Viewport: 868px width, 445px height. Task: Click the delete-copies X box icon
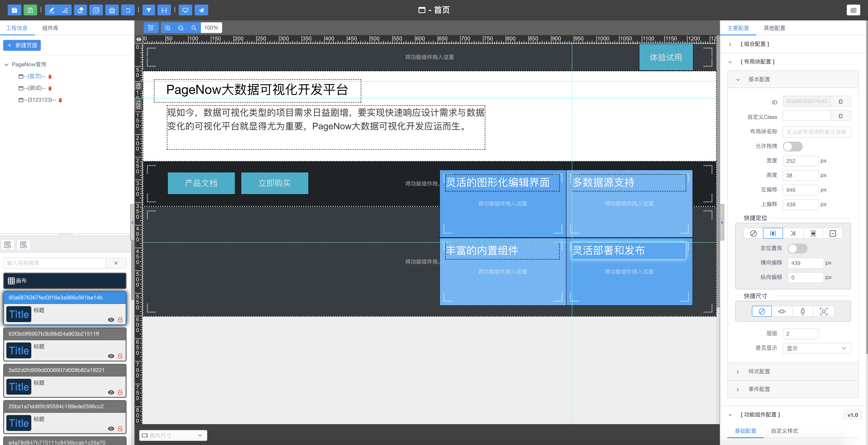(96, 10)
